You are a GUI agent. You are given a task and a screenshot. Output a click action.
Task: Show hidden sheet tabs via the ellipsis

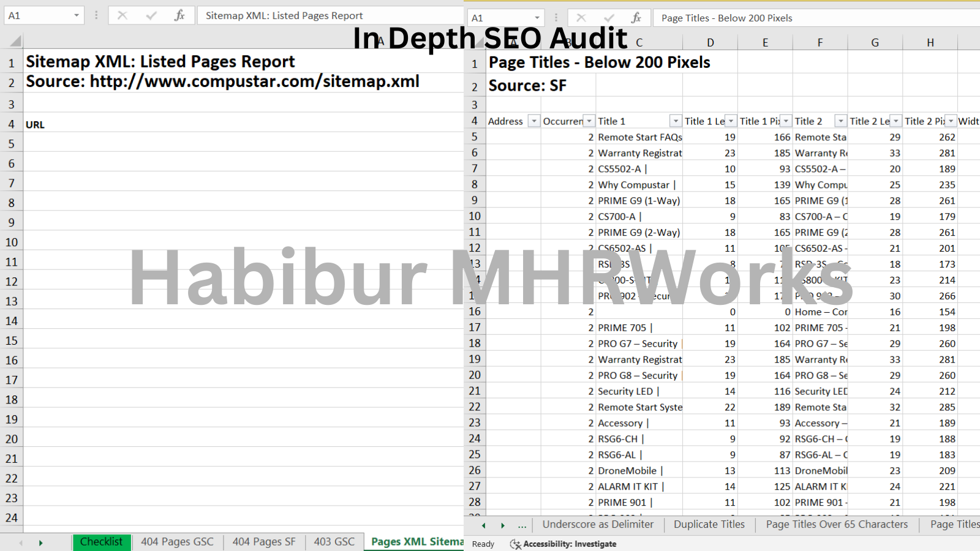(x=522, y=525)
